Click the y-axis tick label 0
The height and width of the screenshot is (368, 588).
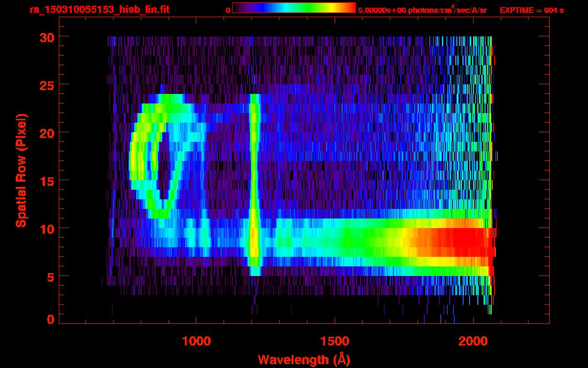pyautogui.click(x=50, y=320)
